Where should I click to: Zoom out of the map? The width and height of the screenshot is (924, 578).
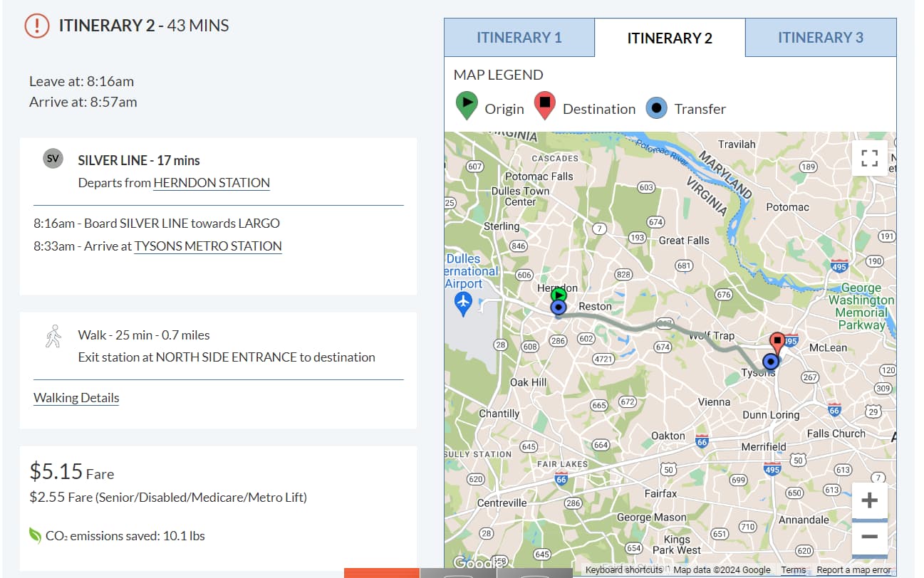[869, 537]
